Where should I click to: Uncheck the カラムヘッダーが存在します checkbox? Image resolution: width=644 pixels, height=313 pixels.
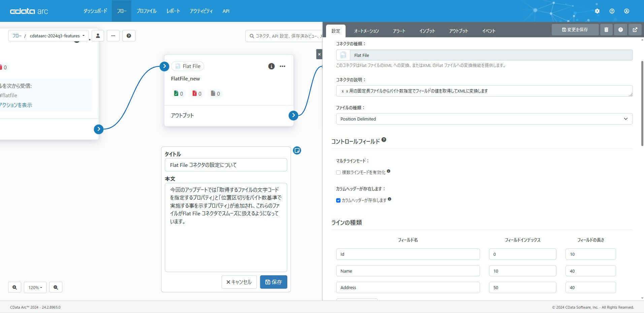tap(338, 201)
